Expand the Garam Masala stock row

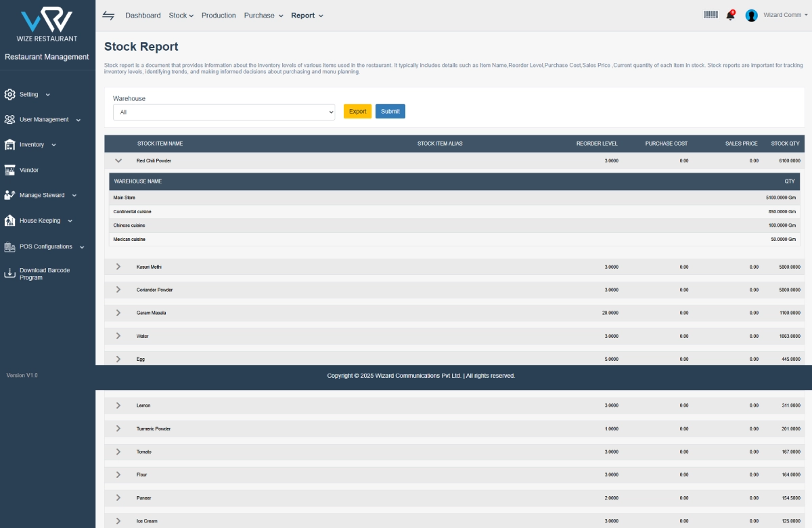tap(118, 313)
